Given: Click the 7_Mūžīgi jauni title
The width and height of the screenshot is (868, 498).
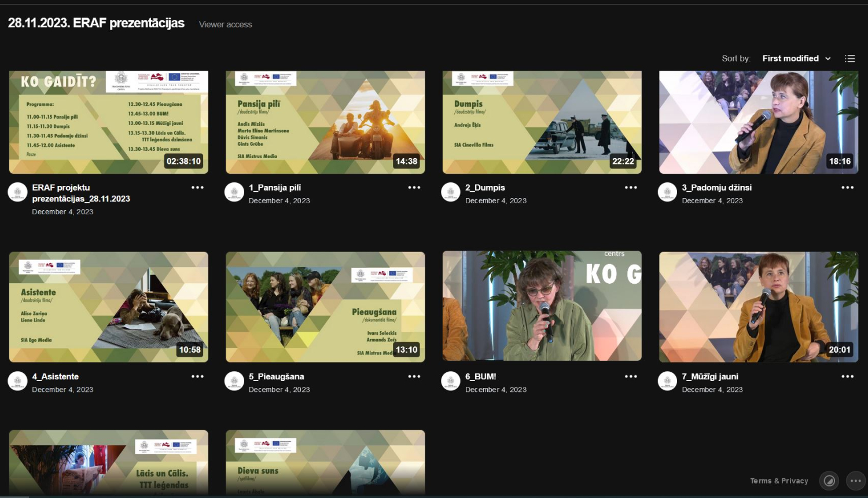Looking at the screenshot, I should (x=709, y=376).
